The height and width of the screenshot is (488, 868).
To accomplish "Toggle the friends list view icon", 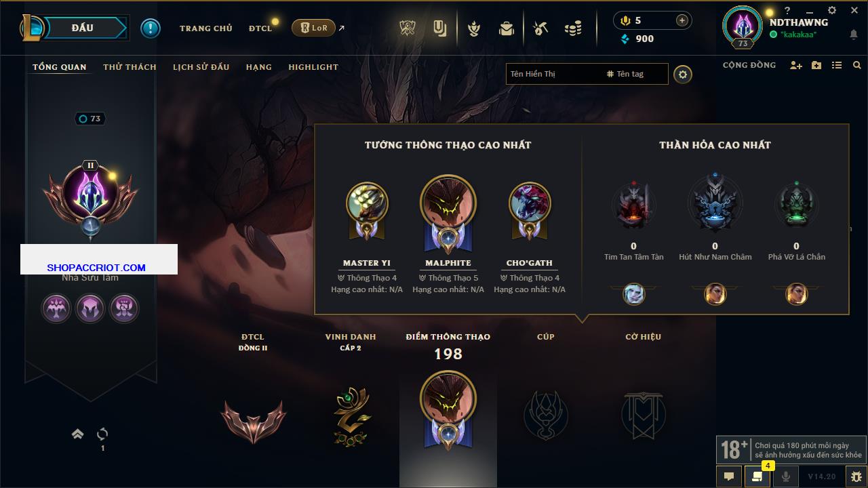I will 837,65.
